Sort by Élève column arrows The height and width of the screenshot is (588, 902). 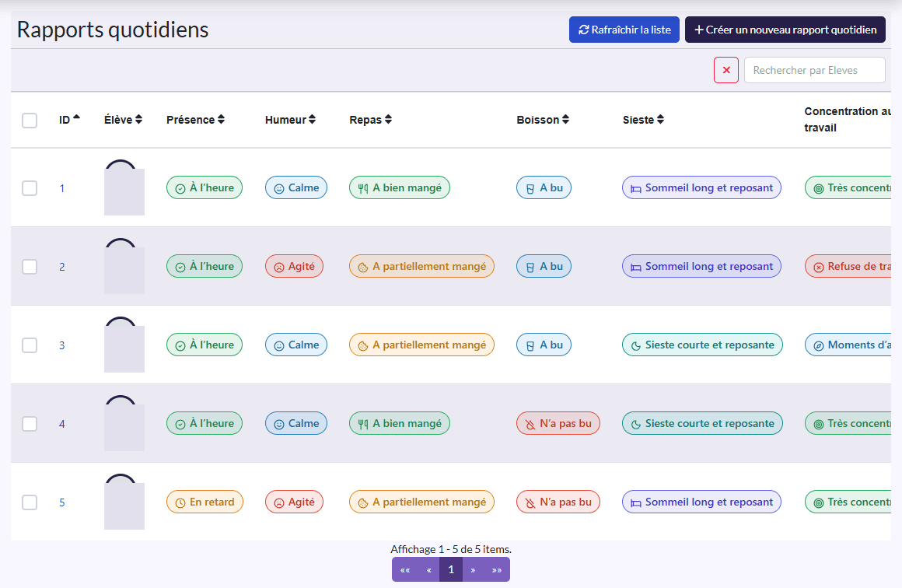138,120
